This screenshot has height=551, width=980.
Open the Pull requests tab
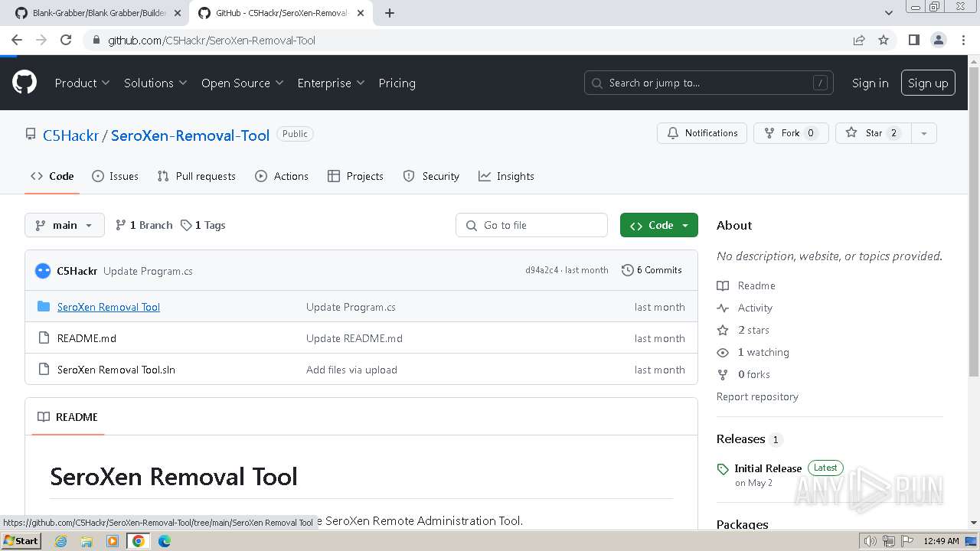(x=196, y=176)
